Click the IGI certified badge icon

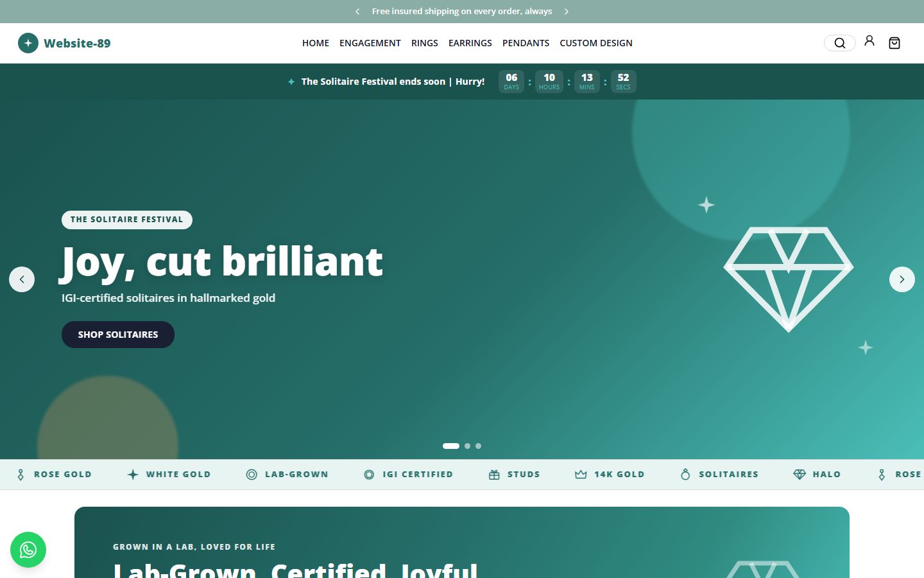(369, 475)
